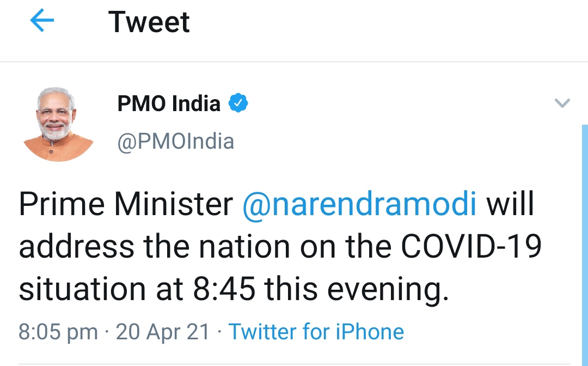Click the Tweet header title
Screen dimensions: 588x366
[x=149, y=22]
